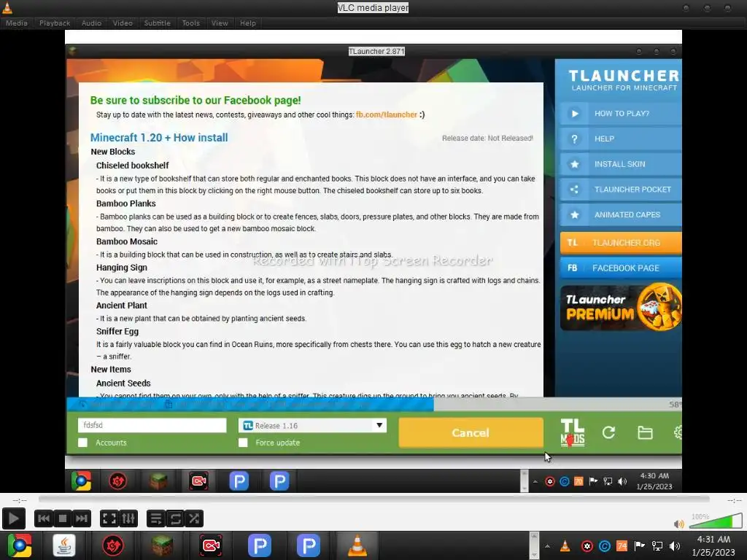Click the TLauncher refresh icon
Viewport: 747px width, 560px height.
[608, 432]
